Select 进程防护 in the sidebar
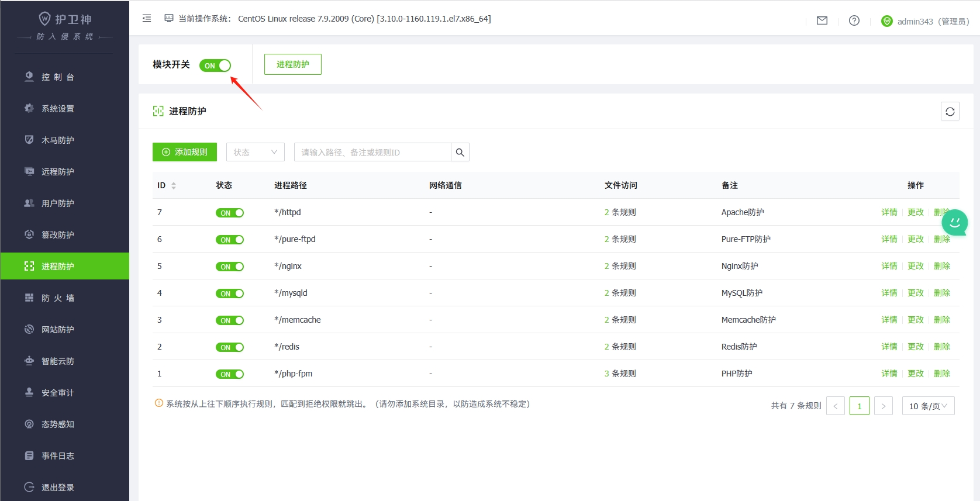Image resolution: width=980 pixels, height=501 pixels. 65,266
